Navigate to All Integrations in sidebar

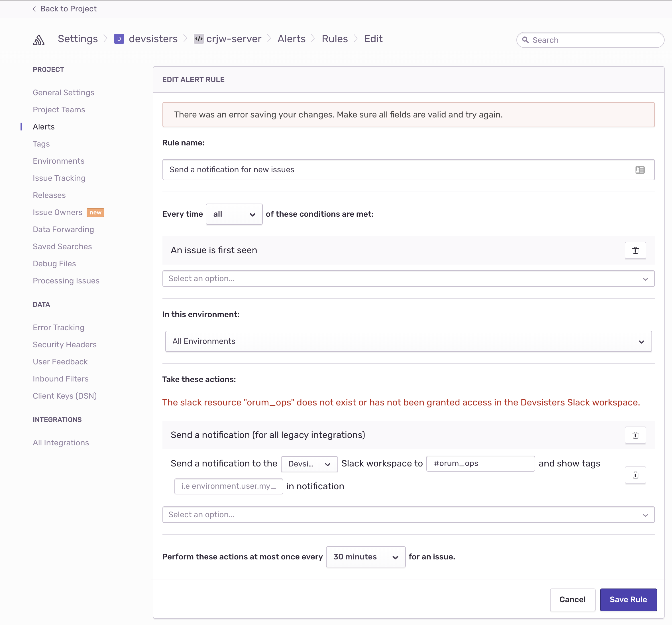coord(61,442)
